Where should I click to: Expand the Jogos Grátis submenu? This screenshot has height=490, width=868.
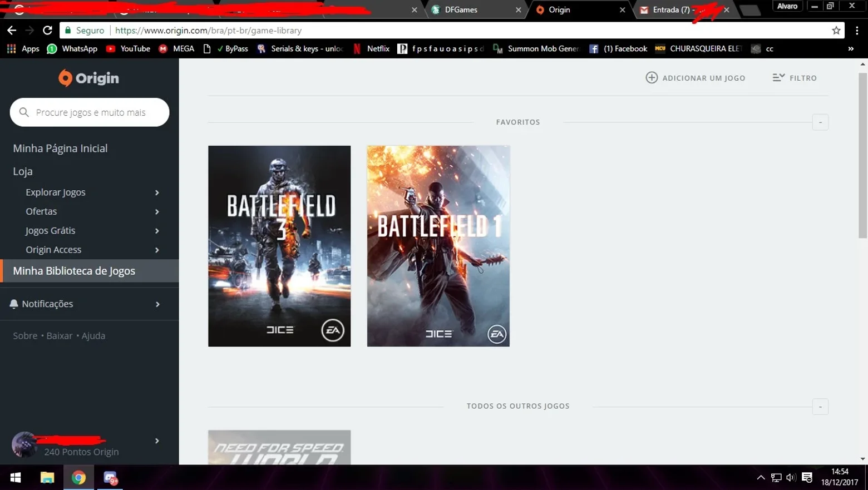157,231
